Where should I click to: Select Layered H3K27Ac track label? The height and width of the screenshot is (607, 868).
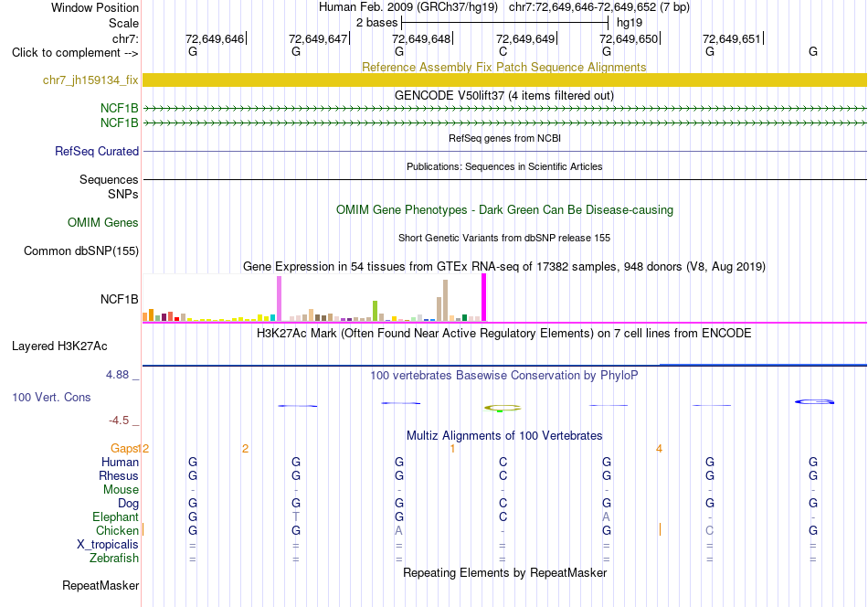pyautogui.click(x=59, y=346)
